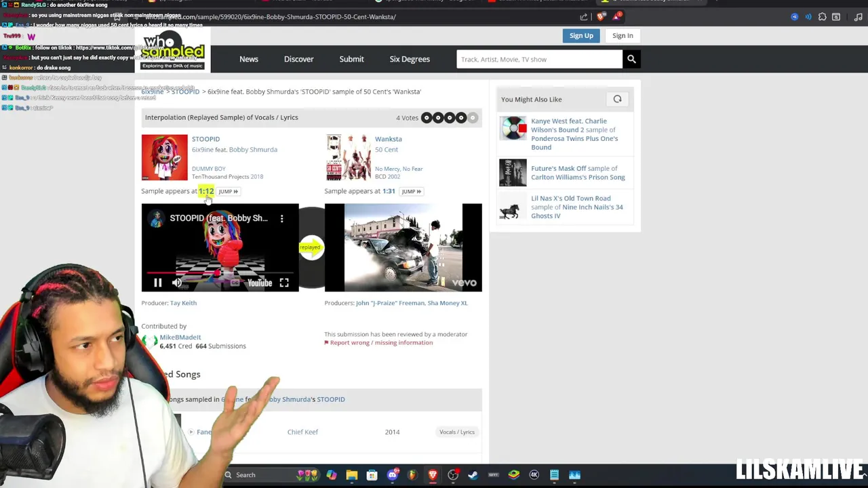Image resolution: width=868 pixels, height=488 pixels.
Task: Open the STOOPID album cover
Action: tap(164, 157)
